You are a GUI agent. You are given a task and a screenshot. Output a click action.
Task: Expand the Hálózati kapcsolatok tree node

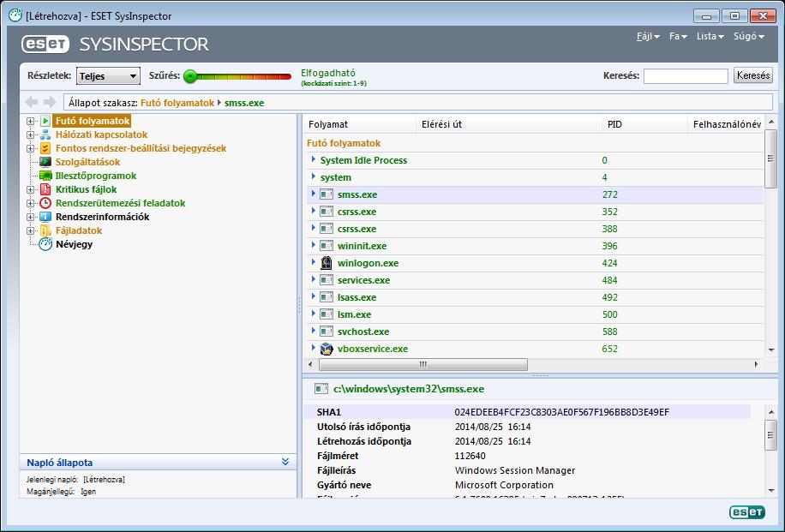(31, 134)
